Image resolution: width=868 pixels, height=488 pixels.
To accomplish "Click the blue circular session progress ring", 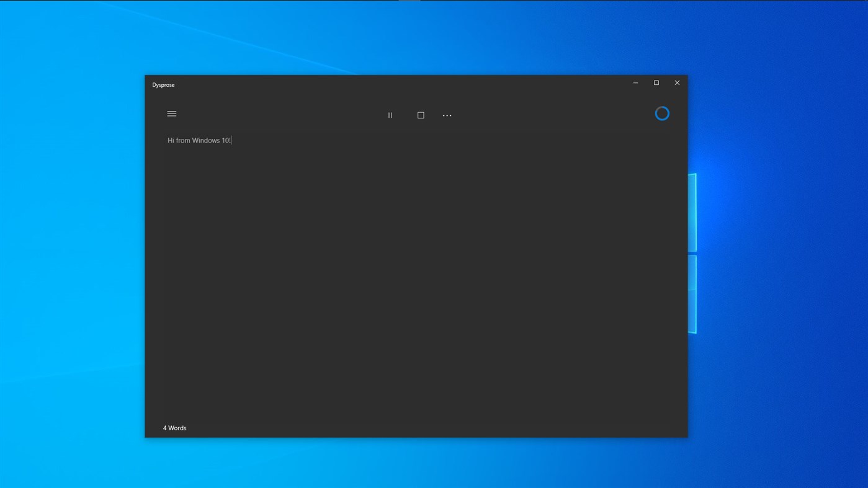I will [661, 113].
